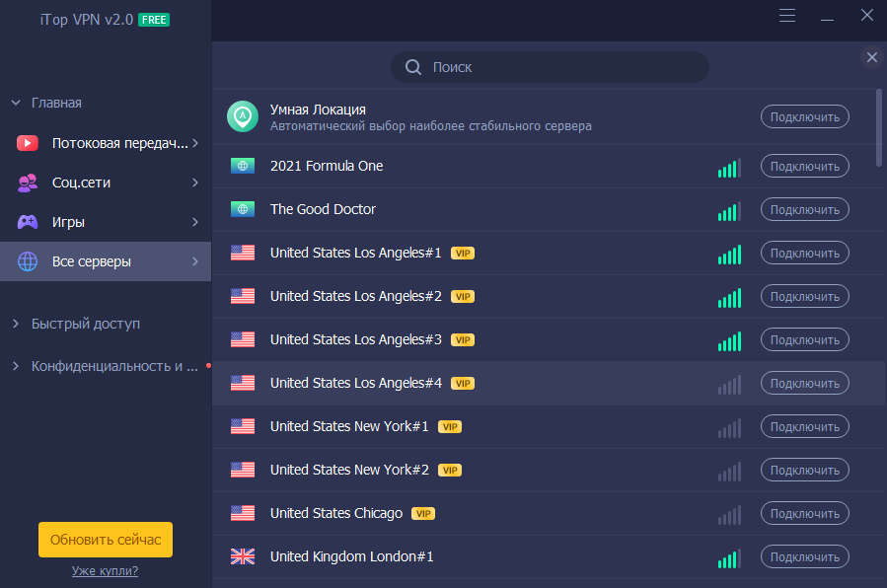Click the FREE badge by iTop VPN
This screenshot has width=887, height=588.
pos(154,20)
